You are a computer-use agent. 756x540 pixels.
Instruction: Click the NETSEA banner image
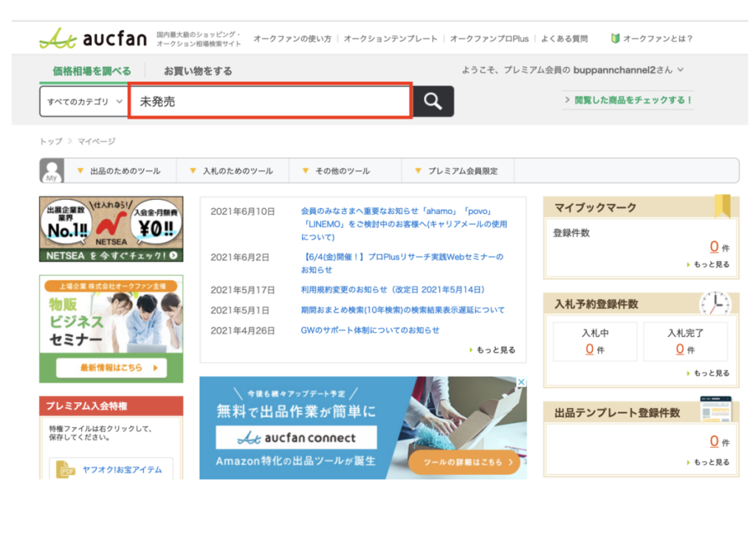coord(111,229)
